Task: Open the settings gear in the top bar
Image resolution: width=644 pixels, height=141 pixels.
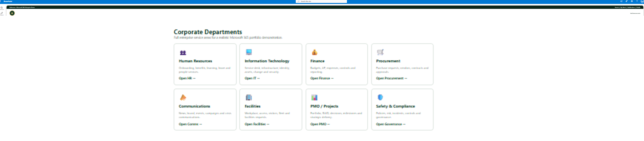Action: click(x=632, y=1)
